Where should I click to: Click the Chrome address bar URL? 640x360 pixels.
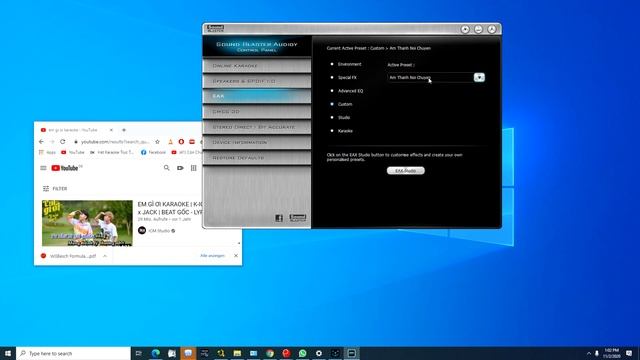[115, 142]
